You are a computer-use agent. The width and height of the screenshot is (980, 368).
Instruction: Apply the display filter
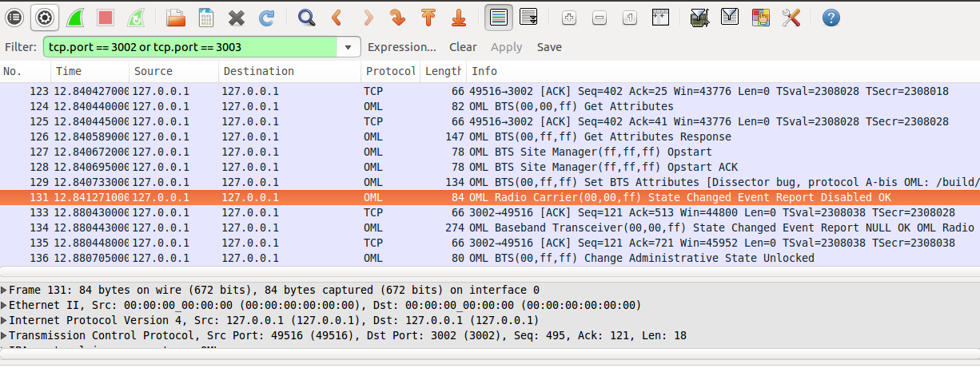pyautogui.click(x=506, y=47)
